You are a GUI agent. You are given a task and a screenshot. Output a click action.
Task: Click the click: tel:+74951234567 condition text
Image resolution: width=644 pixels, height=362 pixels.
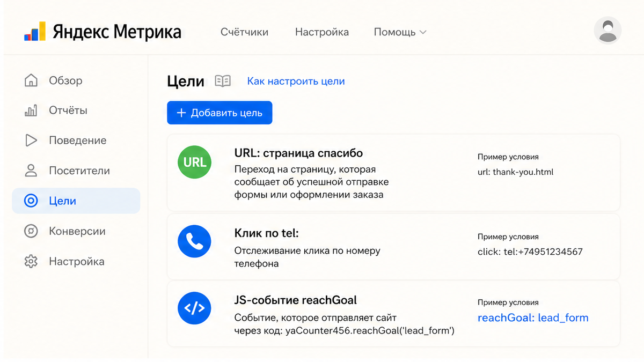click(x=530, y=252)
